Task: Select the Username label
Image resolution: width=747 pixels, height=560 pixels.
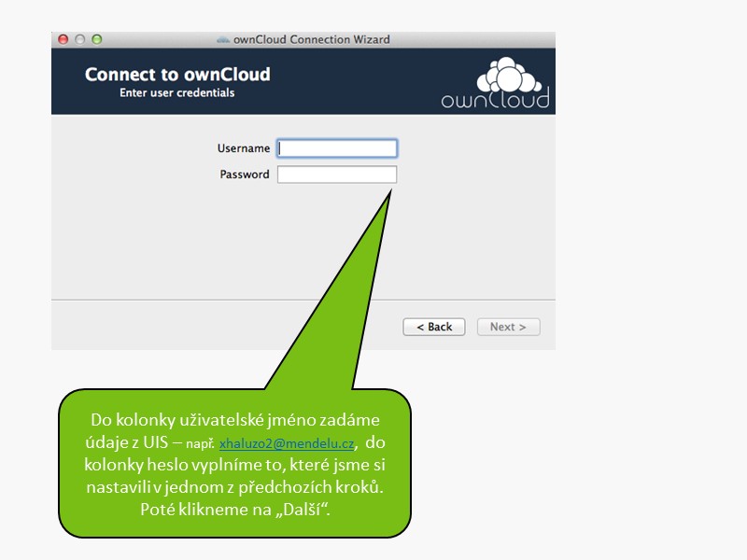Action: [244, 148]
